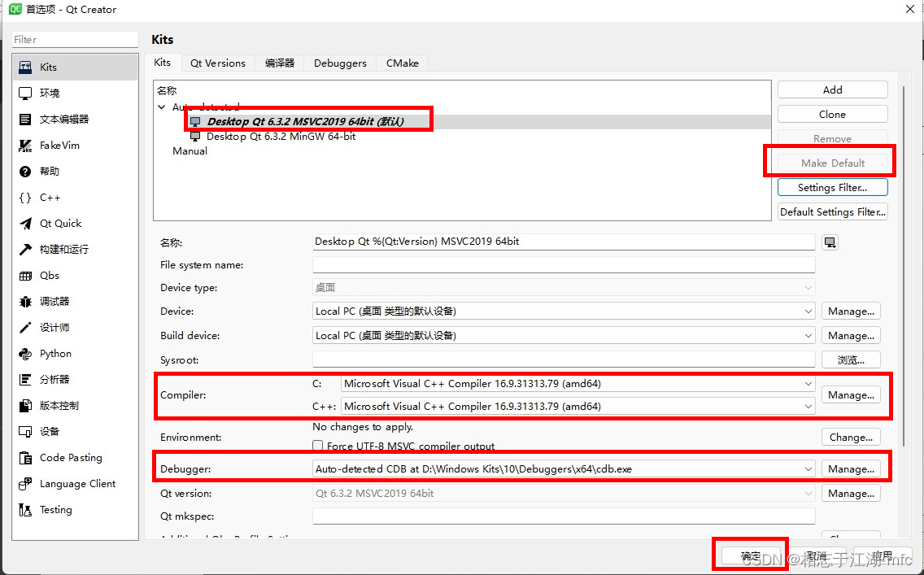
Task: Select Desktop Qt 6.3.2 MSVC2019 64bit kit
Action: (305, 121)
